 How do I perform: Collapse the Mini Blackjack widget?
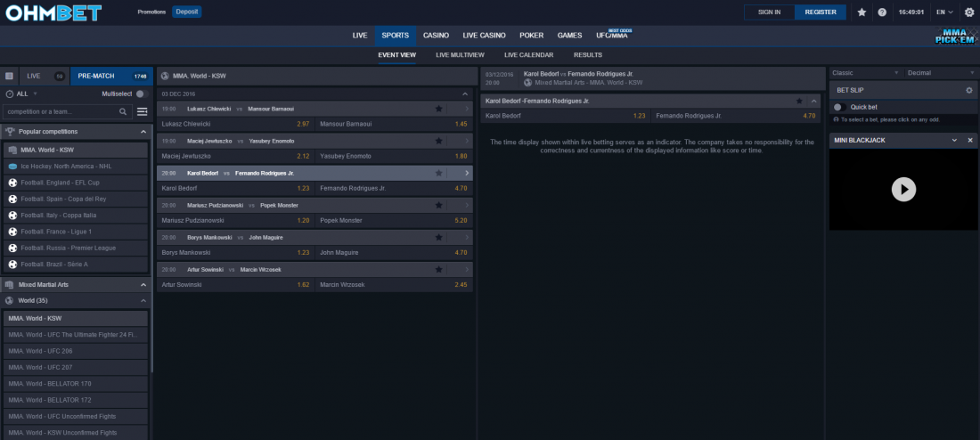pyautogui.click(x=954, y=141)
